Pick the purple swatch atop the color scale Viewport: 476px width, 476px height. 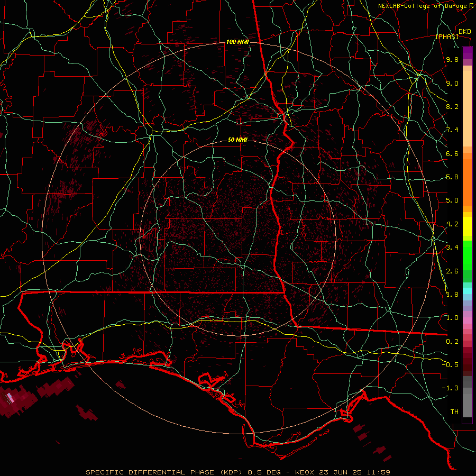(x=467, y=53)
